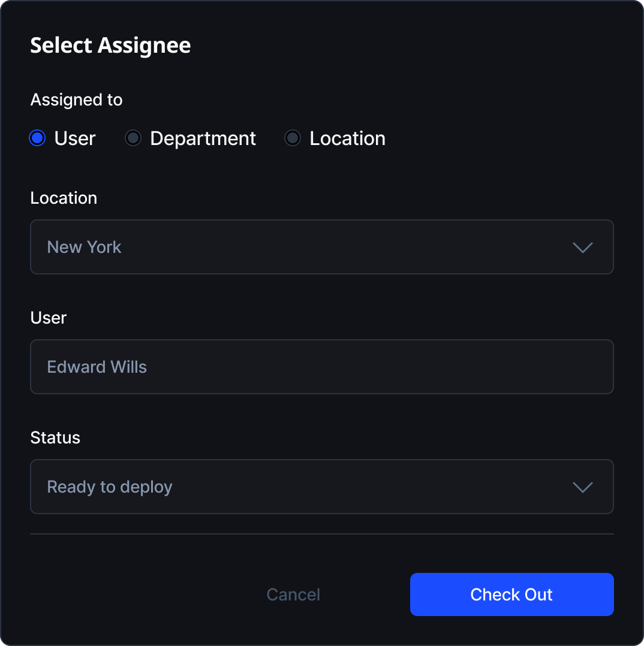Change status from Ready to deploy
The height and width of the screenshot is (646, 644).
(321, 487)
